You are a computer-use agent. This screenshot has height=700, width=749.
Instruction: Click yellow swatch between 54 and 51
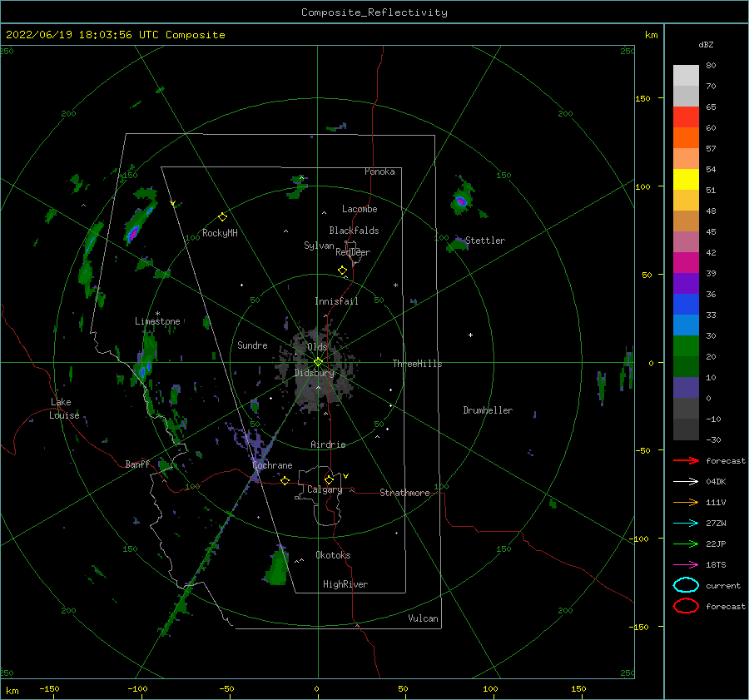(x=686, y=180)
